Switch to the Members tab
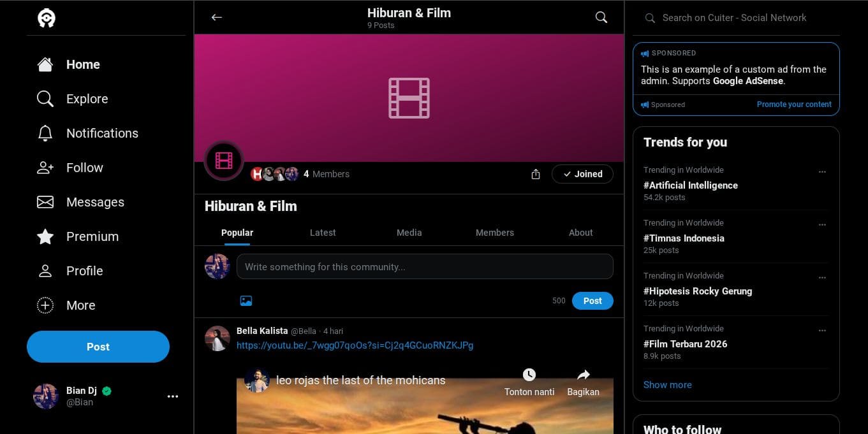Viewport: 868px width, 434px height. tap(494, 233)
